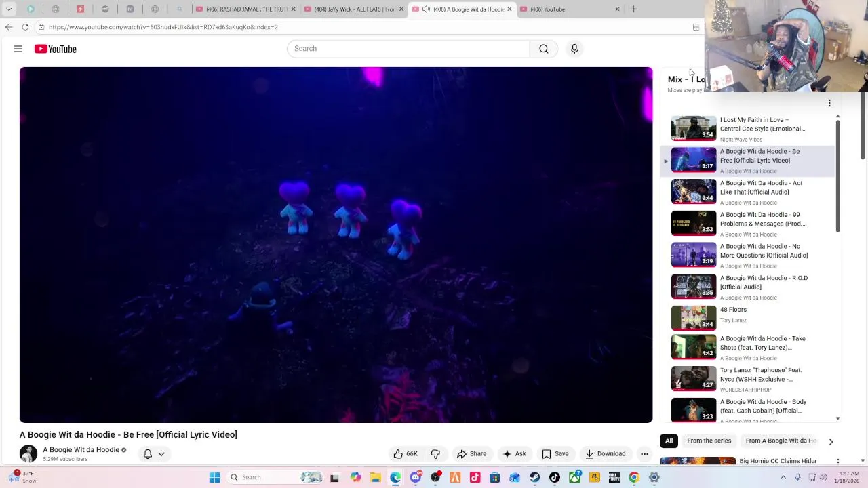868x488 pixels.
Task: Play Act Like That [Official Audio] playlist item
Action: [748, 192]
